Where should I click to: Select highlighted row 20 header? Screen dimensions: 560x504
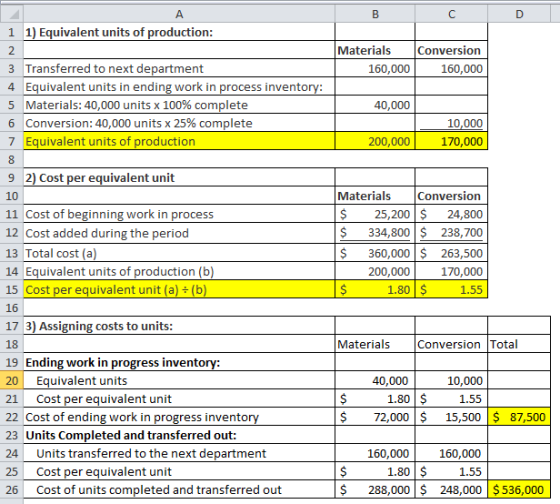pyautogui.click(x=12, y=380)
